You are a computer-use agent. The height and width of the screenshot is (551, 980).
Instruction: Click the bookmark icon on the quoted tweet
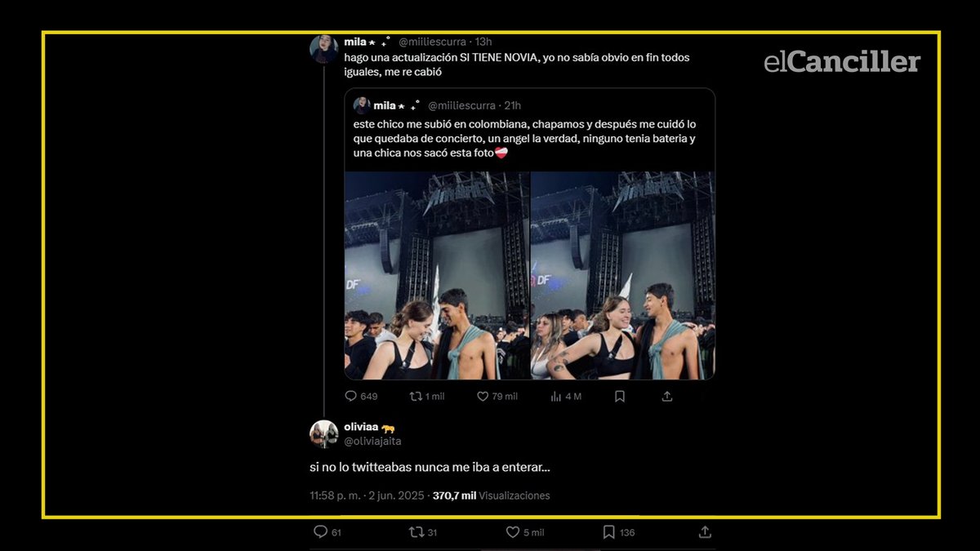click(619, 396)
